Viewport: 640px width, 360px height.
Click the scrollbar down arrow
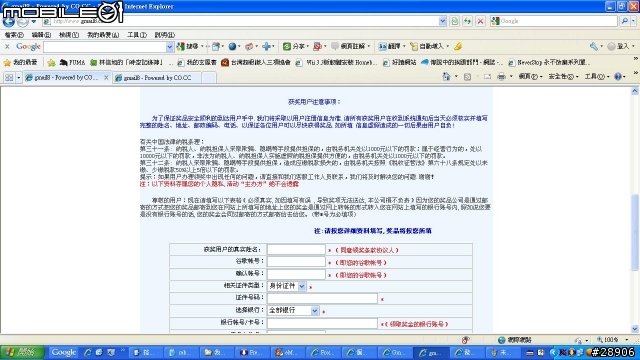pos(635,329)
